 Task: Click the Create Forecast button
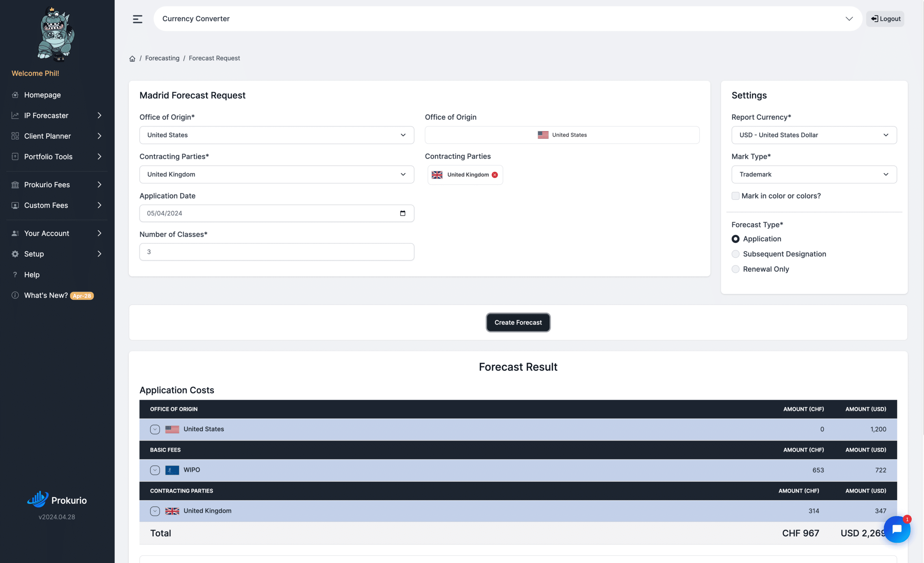[x=518, y=322]
